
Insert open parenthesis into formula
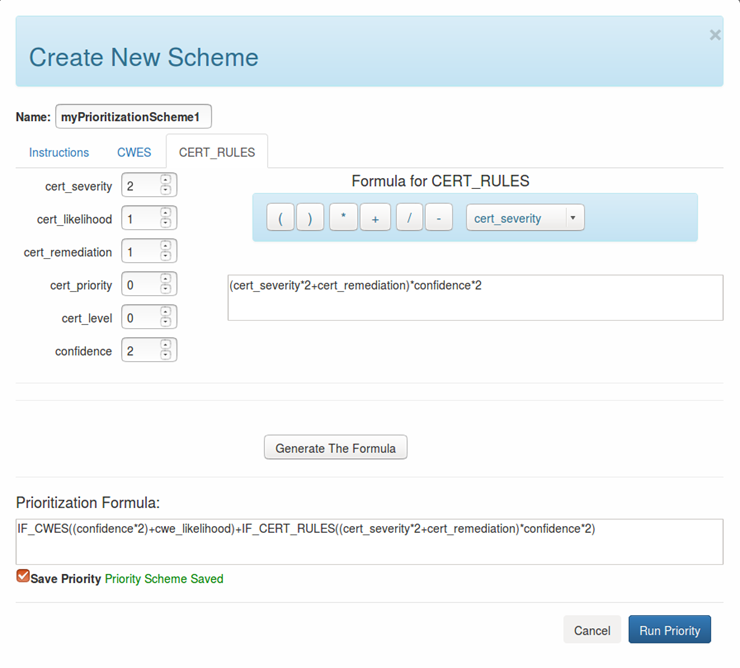pos(280,218)
